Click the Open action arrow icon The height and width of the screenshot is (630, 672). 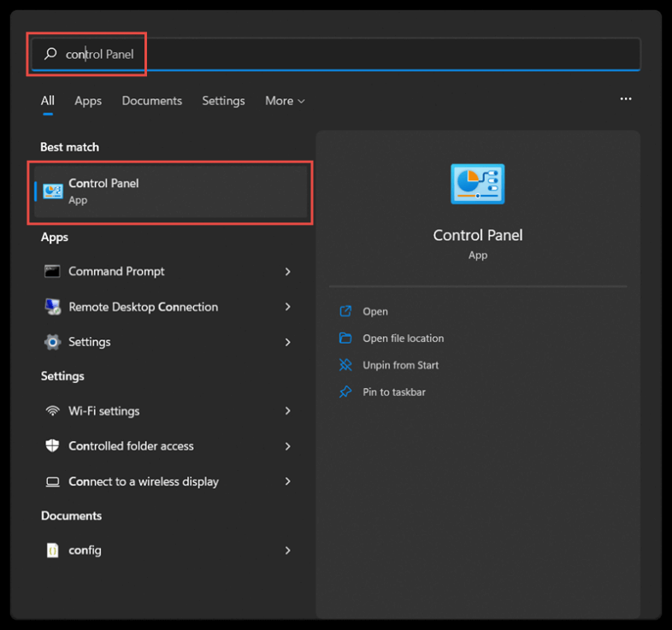(345, 311)
